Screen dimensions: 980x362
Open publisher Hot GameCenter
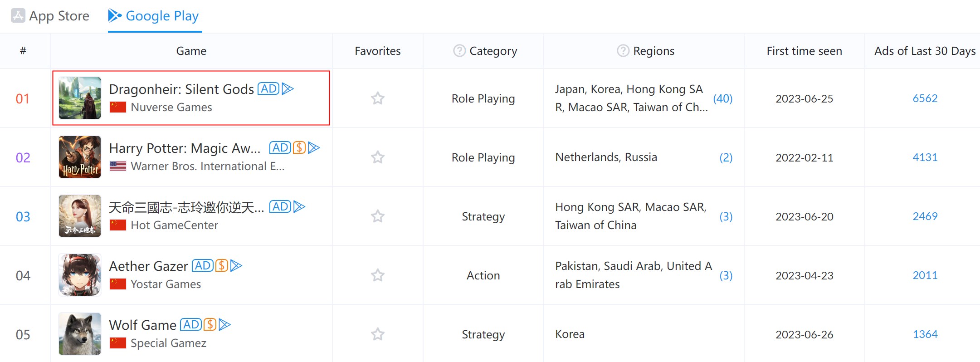(x=174, y=225)
